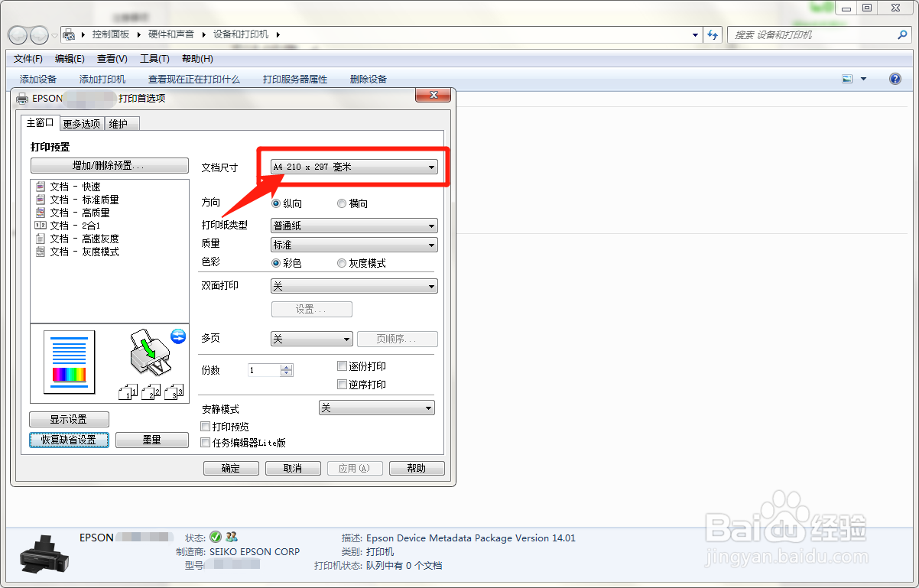Viewport: 919px width, 588px height.
Task: Click the 显示设置 button
Action: [69, 419]
